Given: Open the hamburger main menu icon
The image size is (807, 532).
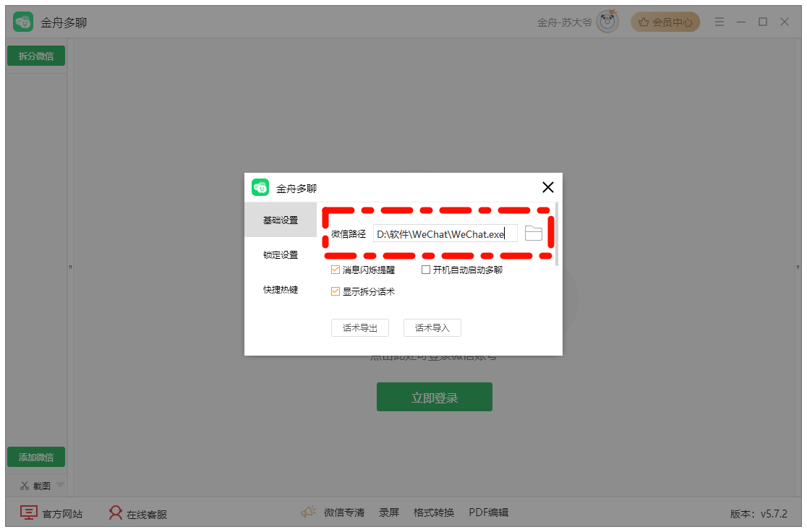Looking at the screenshot, I should click(x=720, y=22).
